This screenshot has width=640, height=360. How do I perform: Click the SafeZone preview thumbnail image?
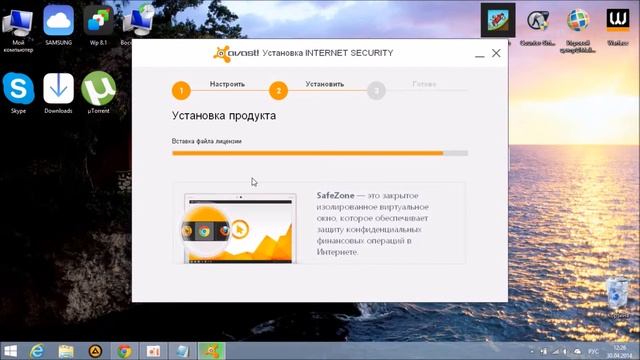[240, 229]
